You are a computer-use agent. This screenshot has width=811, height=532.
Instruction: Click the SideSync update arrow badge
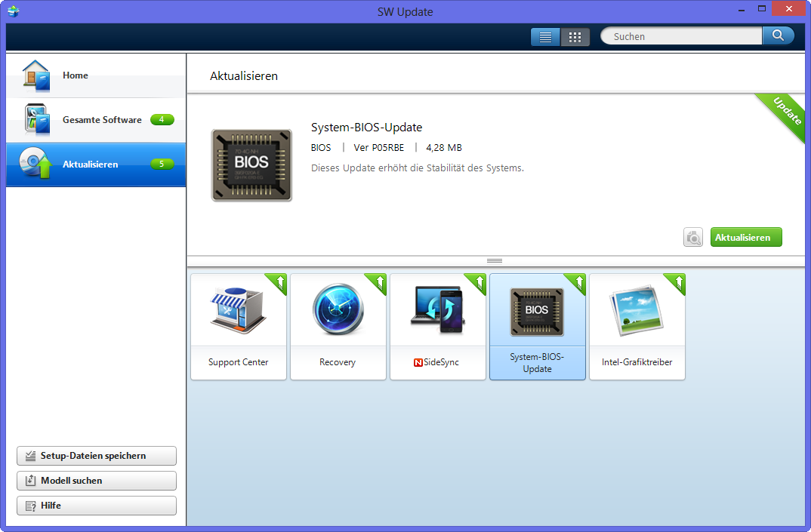[478, 282]
